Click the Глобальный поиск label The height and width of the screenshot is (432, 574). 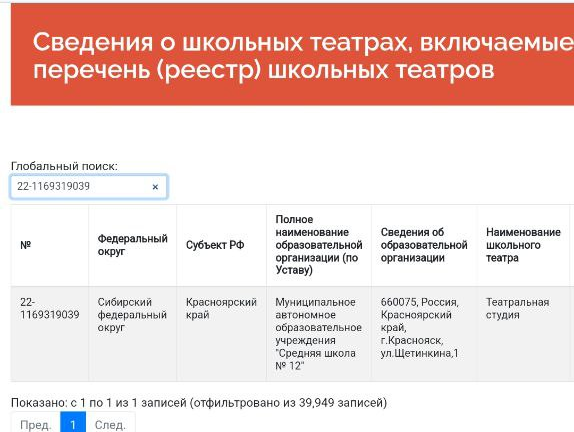tap(64, 166)
